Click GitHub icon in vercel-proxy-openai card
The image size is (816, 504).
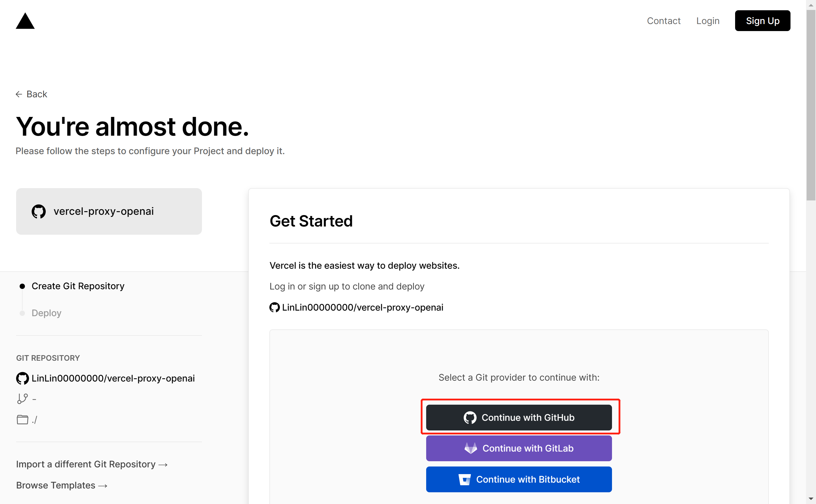[x=39, y=211]
